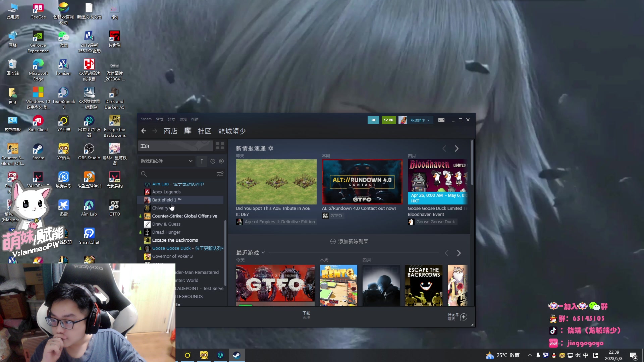Open Microsoft Edge desktop icon
Viewport: 644px width, 362px height.
click(x=38, y=70)
